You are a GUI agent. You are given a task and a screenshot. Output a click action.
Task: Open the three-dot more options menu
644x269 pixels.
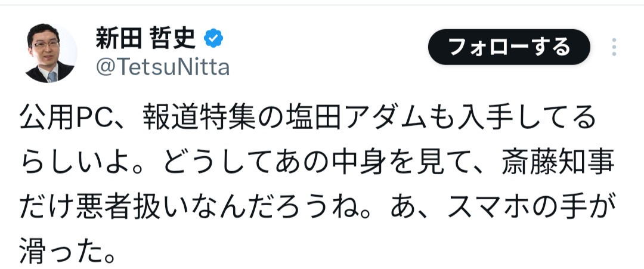pos(614,47)
